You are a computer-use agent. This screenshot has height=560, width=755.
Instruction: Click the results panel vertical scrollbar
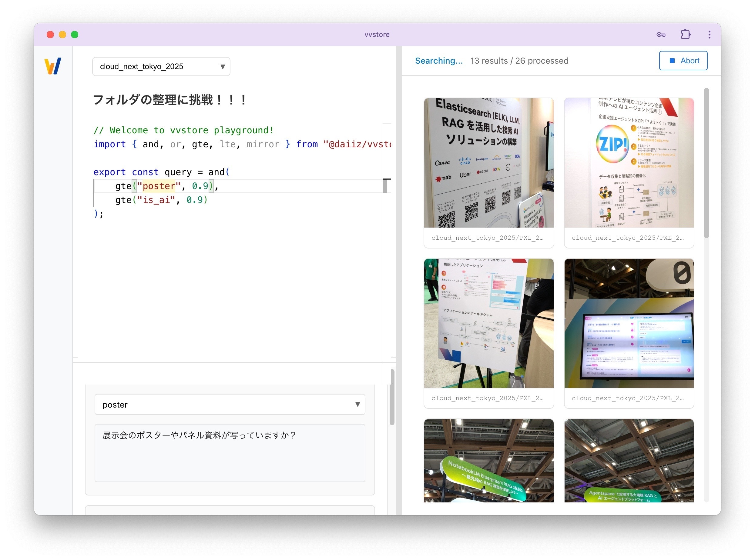point(706,163)
